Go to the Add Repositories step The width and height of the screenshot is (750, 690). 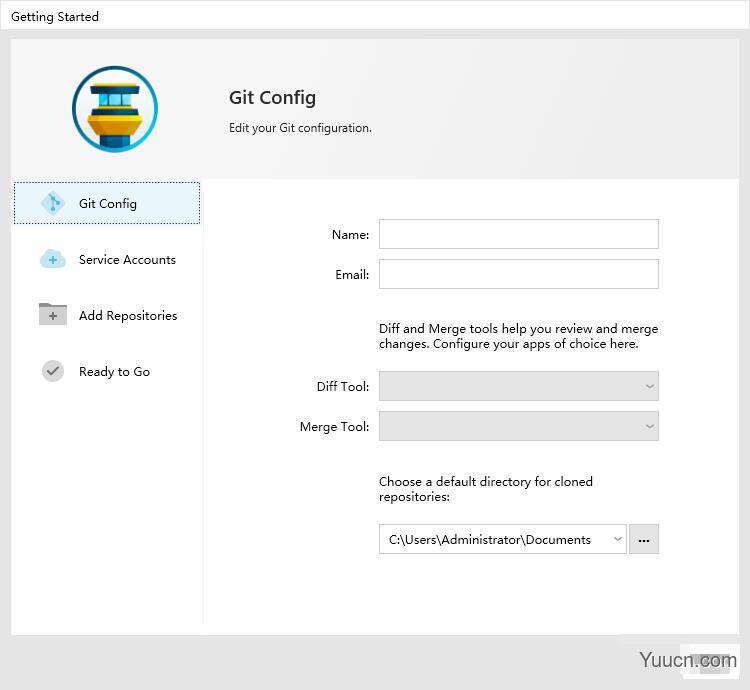point(128,316)
